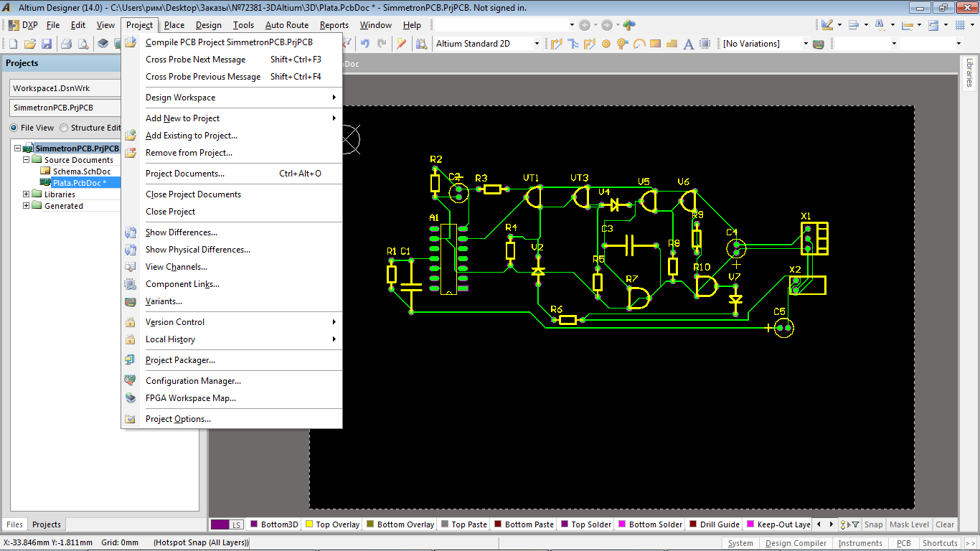Open the Component Links menu item
This screenshot has height=551, width=980.
232,284
